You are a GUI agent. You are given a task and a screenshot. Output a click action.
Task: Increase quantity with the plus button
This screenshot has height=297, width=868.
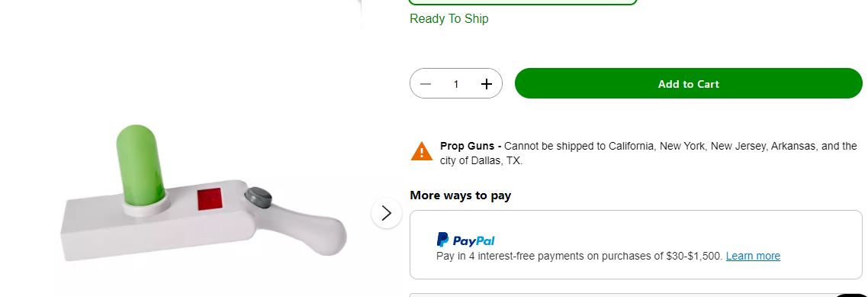click(486, 84)
